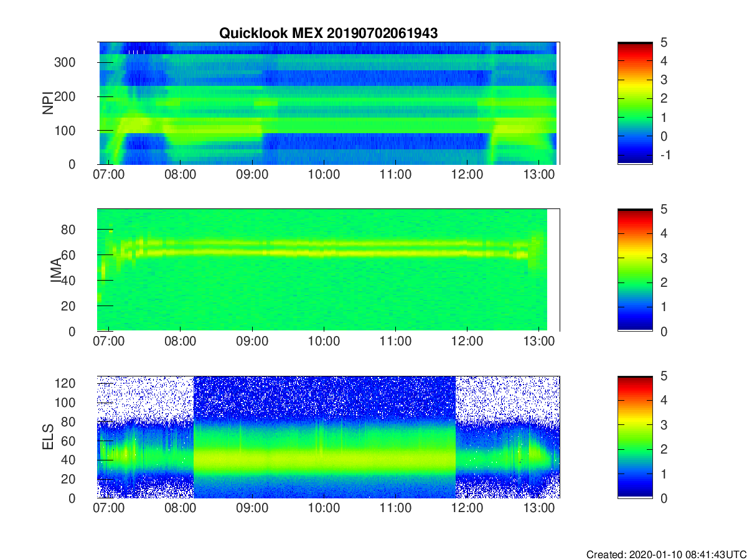Screen dimensions: 747x560
Task: Click the ELS panel color bar
Action: [635, 437]
